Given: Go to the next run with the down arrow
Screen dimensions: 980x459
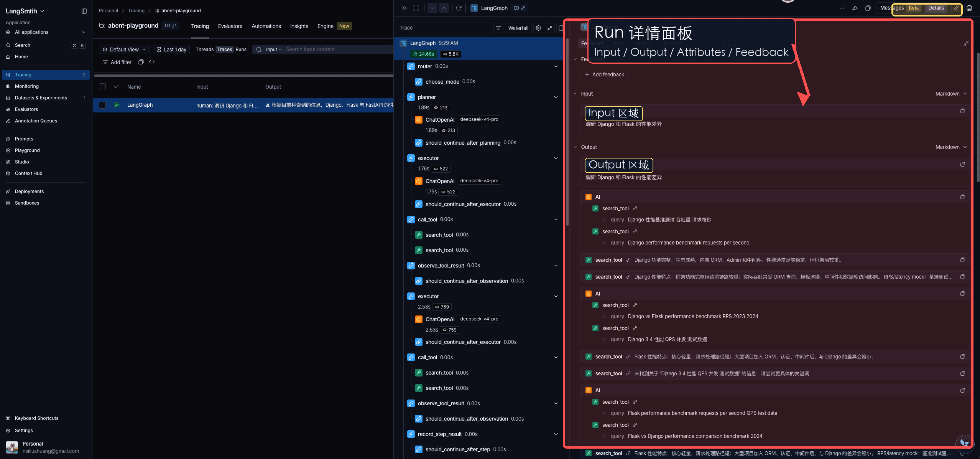Looking at the screenshot, I should point(432,8).
